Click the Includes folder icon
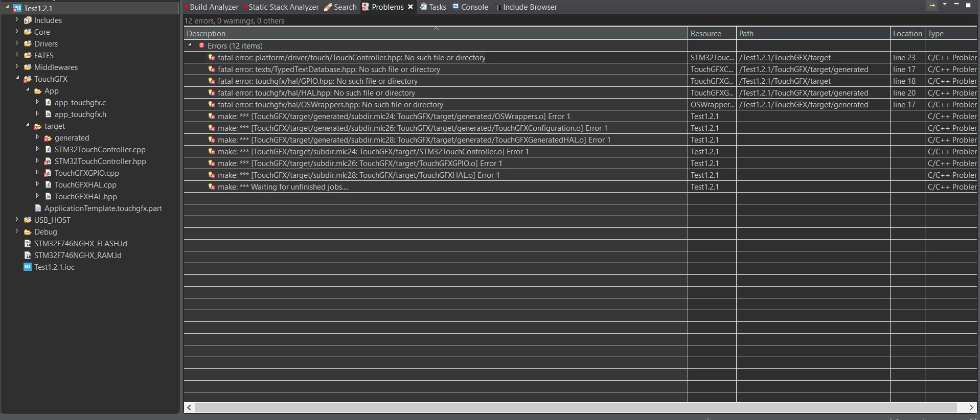Image resolution: width=980 pixels, height=420 pixels. pos(28,20)
